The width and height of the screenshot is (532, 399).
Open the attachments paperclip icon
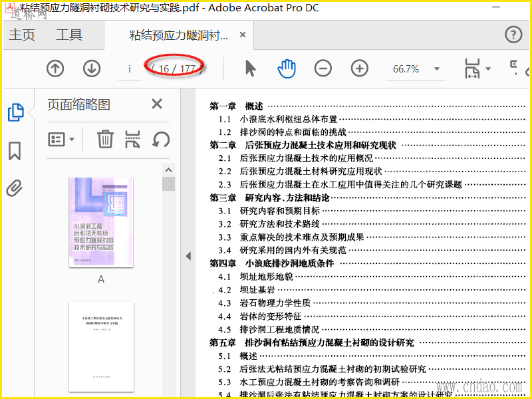click(15, 188)
